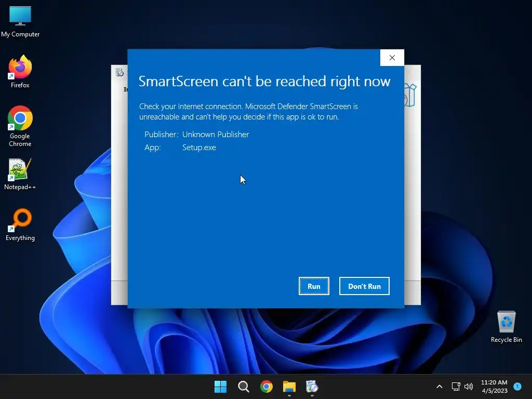Launch Everything search desktop shortcut

pyautogui.click(x=20, y=224)
